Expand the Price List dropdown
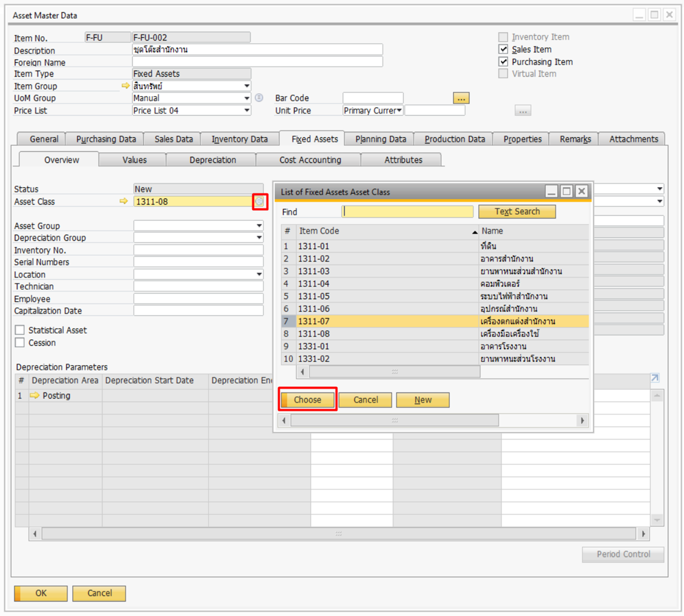Screen dimensions: 684x616 click(x=246, y=111)
